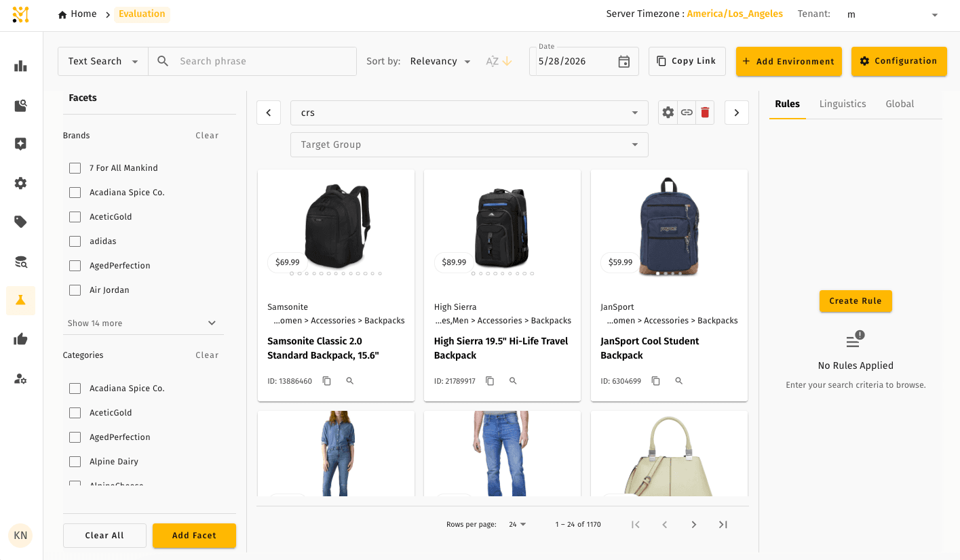Check the AceticGold category checkbox
The width and height of the screenshot is (960, 560).
point(75,413)
